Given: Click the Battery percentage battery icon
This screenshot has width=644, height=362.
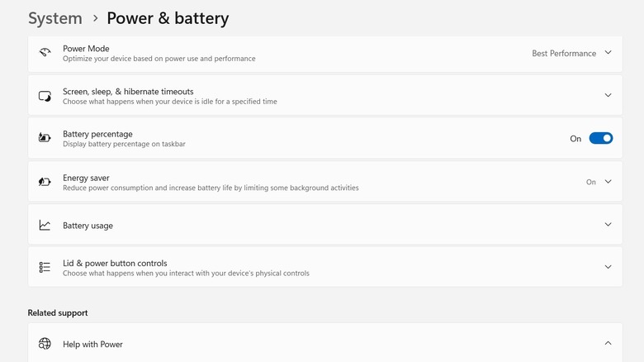Looking at the screenshot, I should click(45, 138).
